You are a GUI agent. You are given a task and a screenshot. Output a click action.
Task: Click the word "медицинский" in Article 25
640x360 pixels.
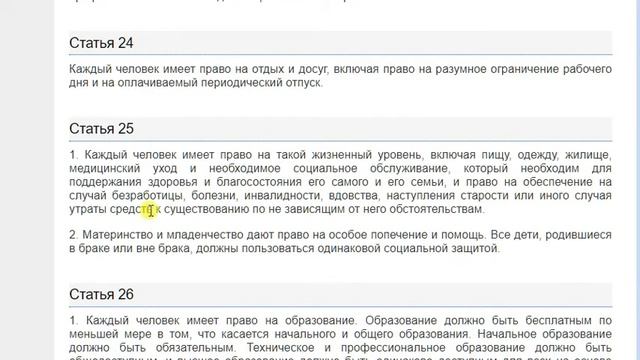(x=105, y=169)
